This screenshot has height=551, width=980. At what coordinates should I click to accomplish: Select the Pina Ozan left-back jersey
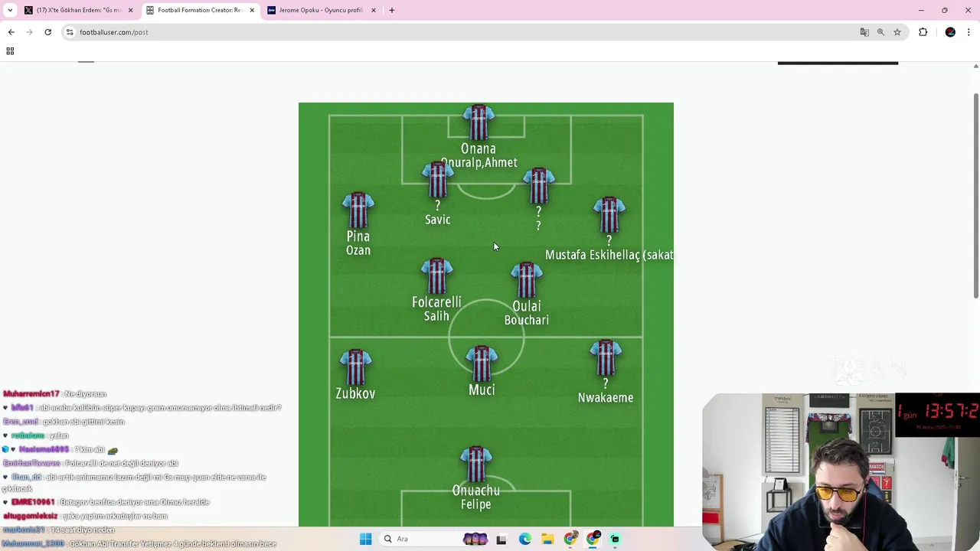pyautogui.click(x=358, y=210)
